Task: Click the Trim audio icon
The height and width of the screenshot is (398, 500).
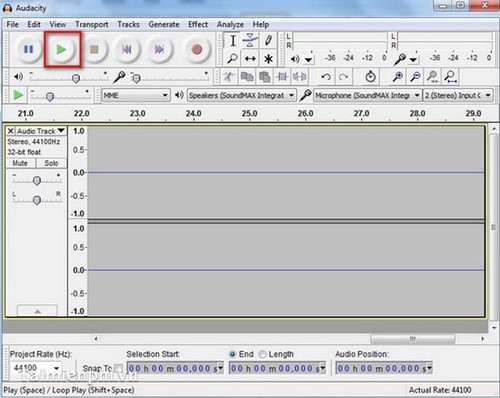Action: pyautogui.click(x=282, y=77)
